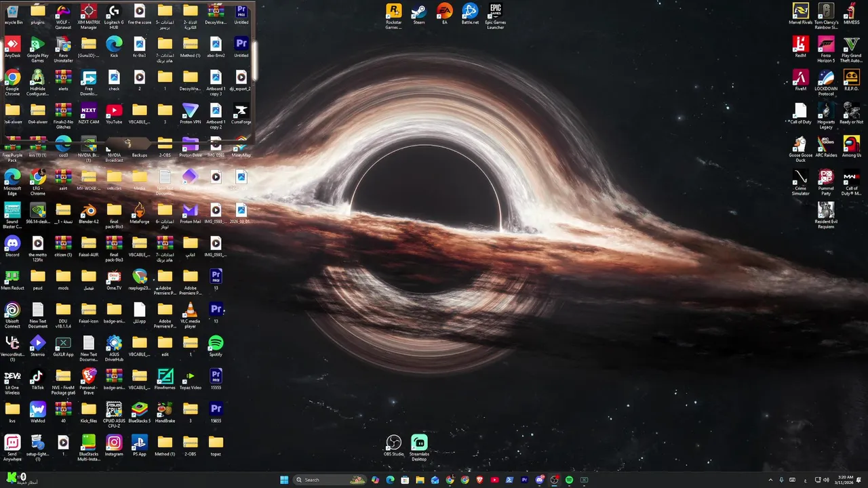Image resolution: width=868 pixels, height=488 pixels.
Task: Open the TikTok desktop shortcut
Action: 38,380
